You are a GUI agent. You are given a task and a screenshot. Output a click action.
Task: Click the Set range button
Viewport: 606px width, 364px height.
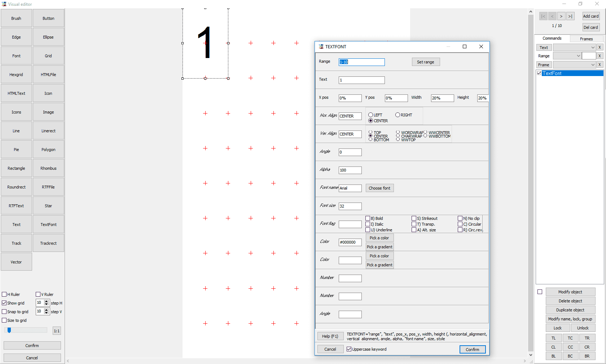(x=426, y=62)
